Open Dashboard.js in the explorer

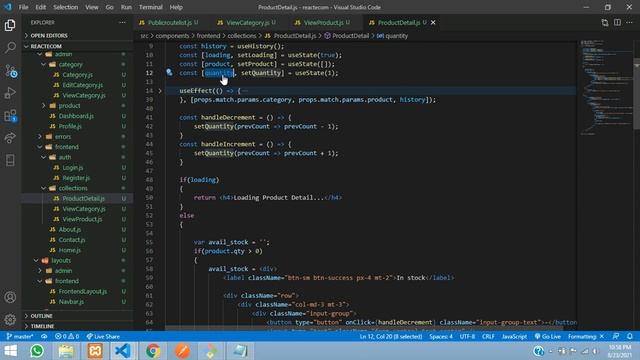point(76,116)
